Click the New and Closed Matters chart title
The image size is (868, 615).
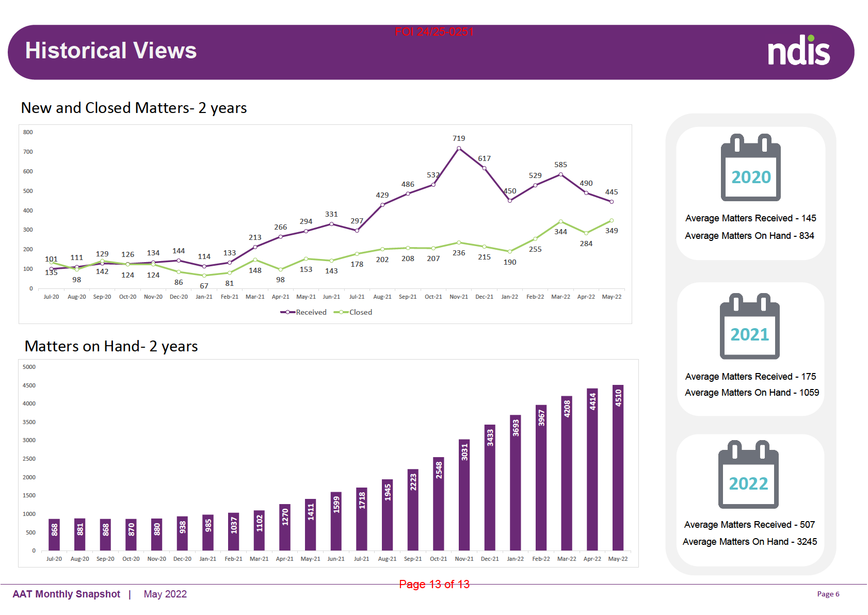click(134, 108)
